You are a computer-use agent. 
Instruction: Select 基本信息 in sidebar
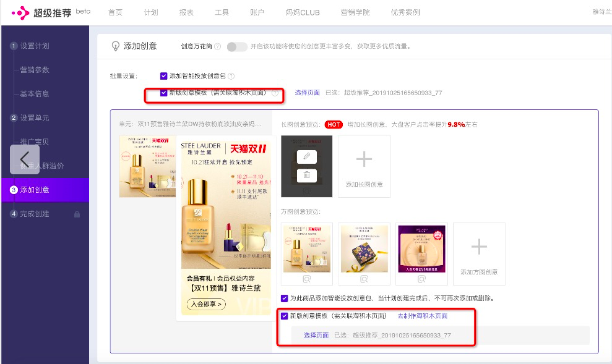pyautogui.click(x=35, y=94)
